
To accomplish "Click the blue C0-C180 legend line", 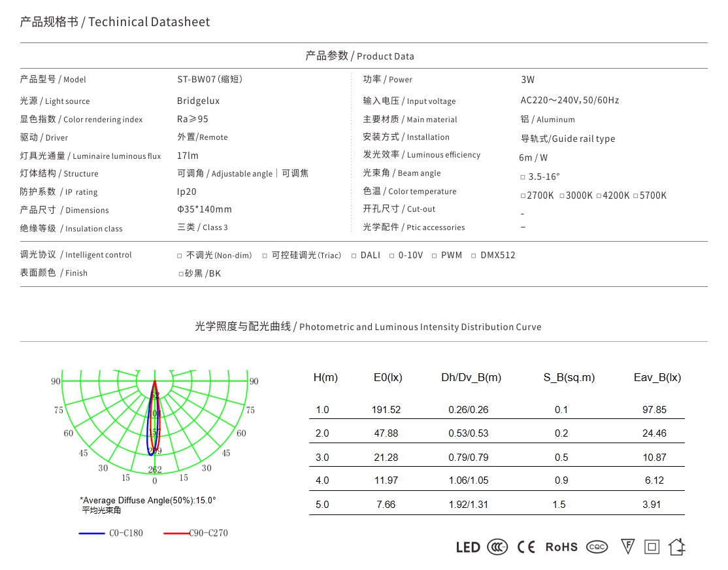I will (x=92, y=533).
